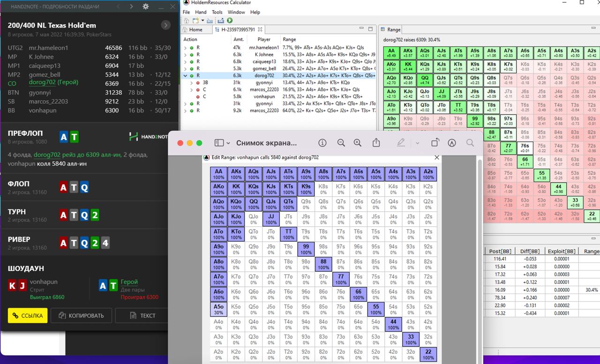Expand the K Johnee action row
The image size is (600, 364).
[x=185, y=54]
